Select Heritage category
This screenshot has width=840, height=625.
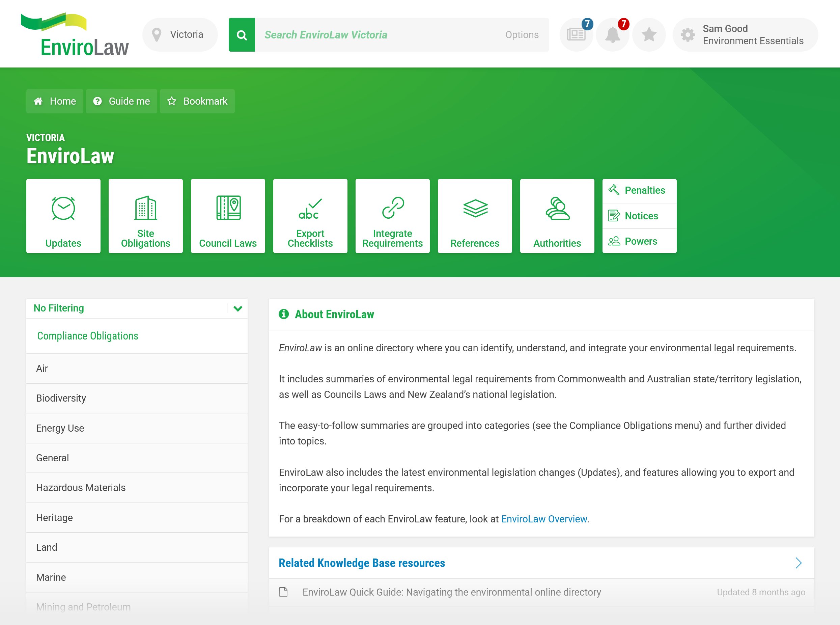point(137,518)
